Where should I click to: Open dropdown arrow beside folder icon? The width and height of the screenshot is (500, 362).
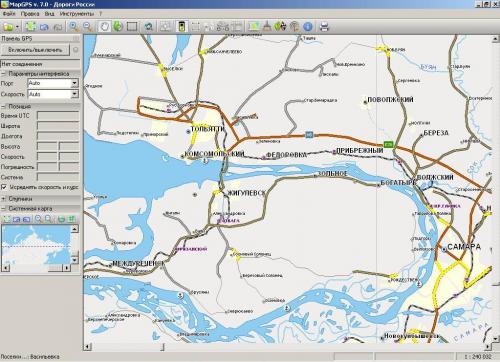coord(17,27)
